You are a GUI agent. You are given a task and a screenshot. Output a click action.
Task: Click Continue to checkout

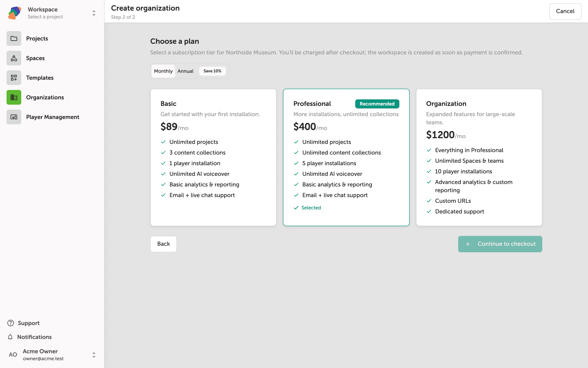point(500,244)
